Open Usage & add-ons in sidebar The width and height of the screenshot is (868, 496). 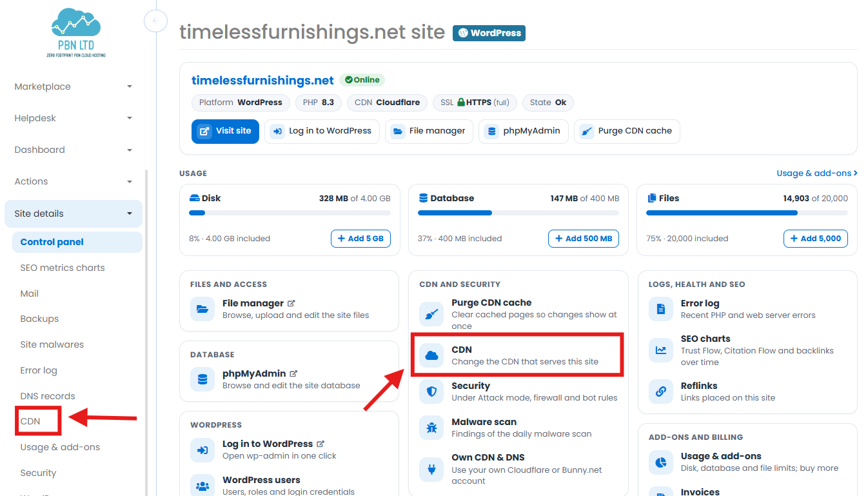(60, 447)
